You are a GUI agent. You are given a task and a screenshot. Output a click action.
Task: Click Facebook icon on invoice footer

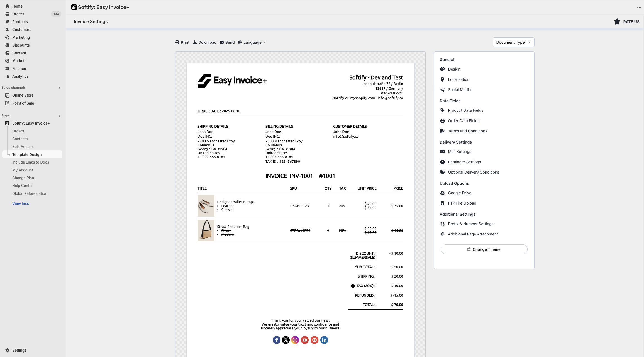point(276,340)
